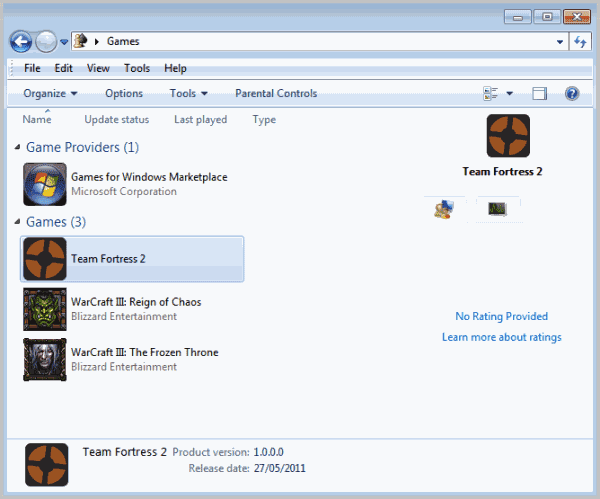Click the Team Fortress 2 preview pane title
Screen dimensions: 600x499
[x=502, y=171]
